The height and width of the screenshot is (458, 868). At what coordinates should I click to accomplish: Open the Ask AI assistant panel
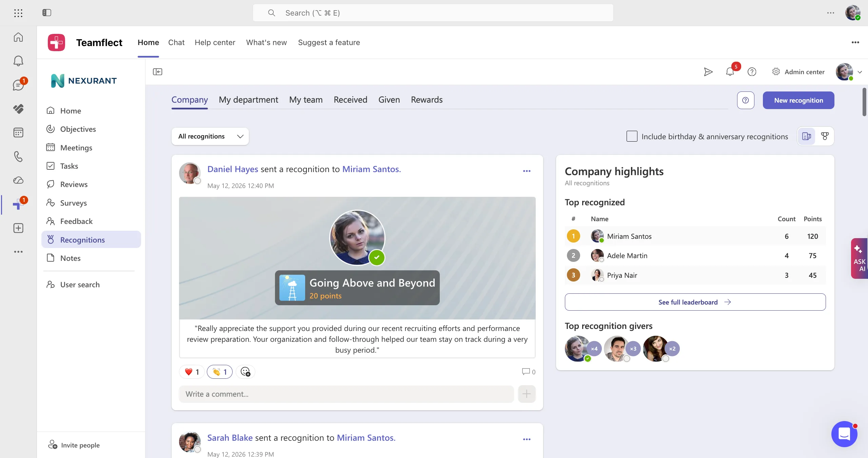[x=860, y=258]
